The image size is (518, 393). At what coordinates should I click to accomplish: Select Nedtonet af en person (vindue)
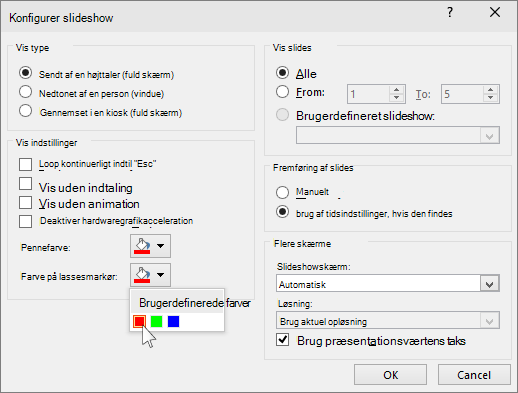pyautogui.click(x=26, y=92)
